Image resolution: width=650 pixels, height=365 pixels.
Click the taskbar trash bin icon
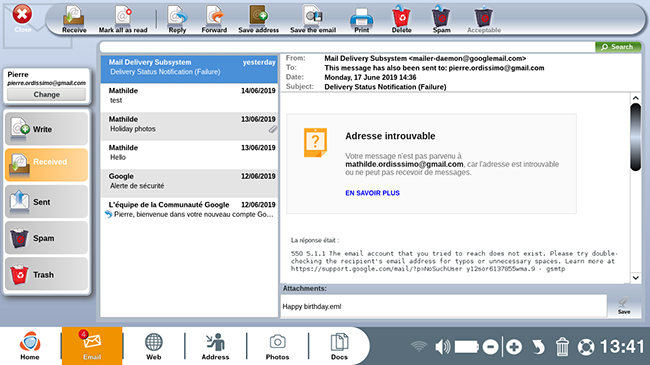click(562, 347)
